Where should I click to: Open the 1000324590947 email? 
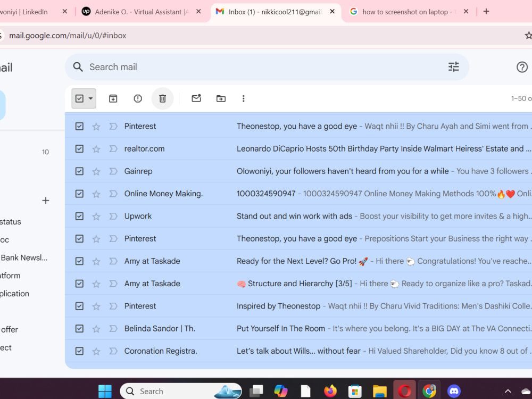[298, 194]
